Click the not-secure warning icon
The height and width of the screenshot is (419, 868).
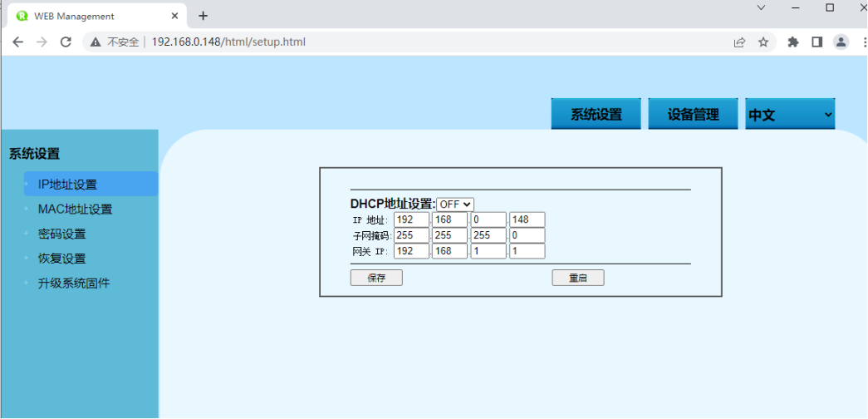pos(96,42)
